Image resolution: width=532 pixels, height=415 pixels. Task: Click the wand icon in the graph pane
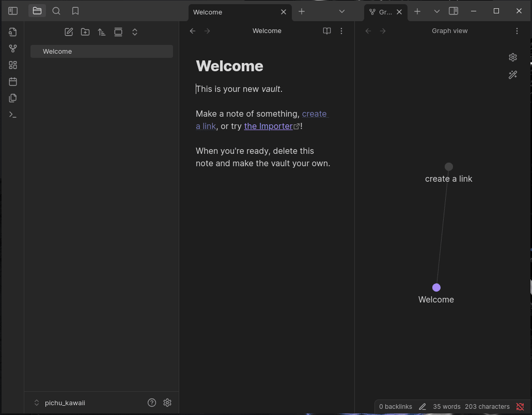point(512,74)
